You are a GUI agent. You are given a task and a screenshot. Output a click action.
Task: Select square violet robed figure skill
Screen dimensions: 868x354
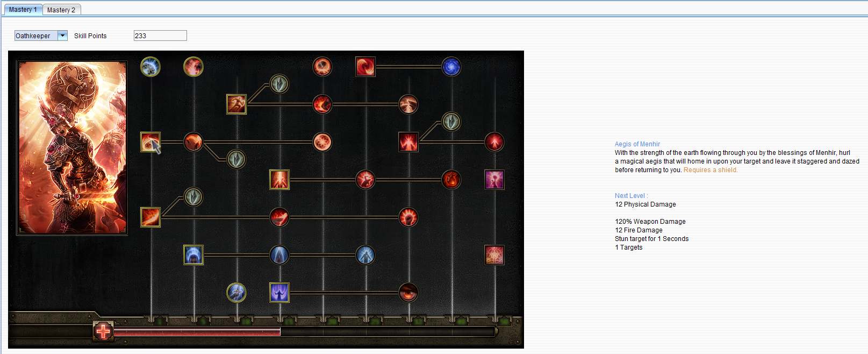click(279, 293)
